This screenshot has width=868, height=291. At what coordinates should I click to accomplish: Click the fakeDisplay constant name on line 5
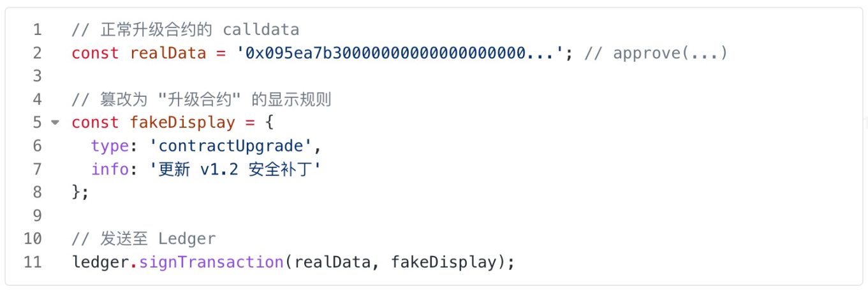182,122
